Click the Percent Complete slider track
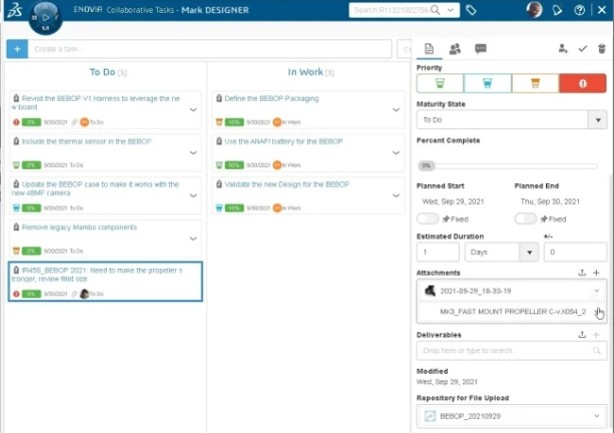The width and height of the screenshot is (614, 433). click(x=516, y=166)
